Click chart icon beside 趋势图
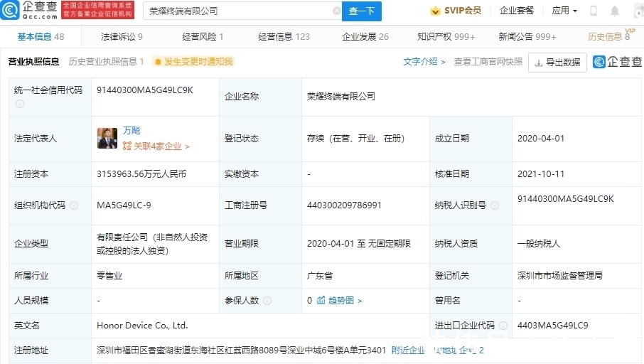 click(x=321, y=300)
